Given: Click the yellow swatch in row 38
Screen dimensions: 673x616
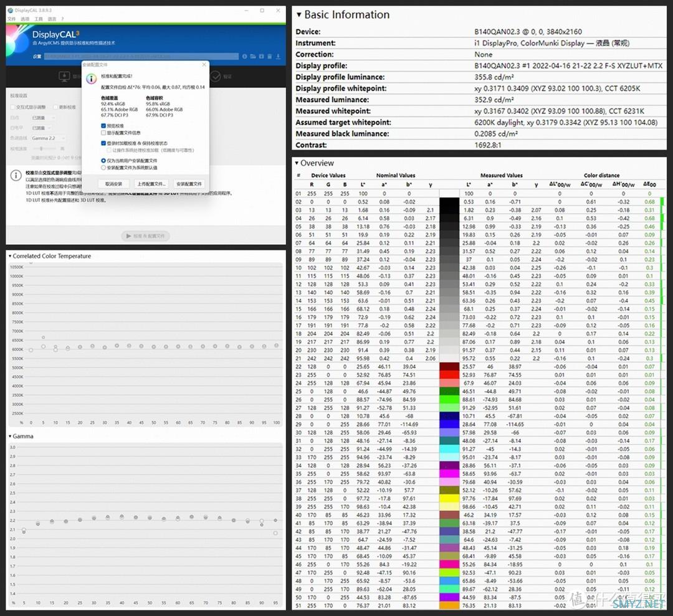Looking at the screenshot, I should point(449,498).
